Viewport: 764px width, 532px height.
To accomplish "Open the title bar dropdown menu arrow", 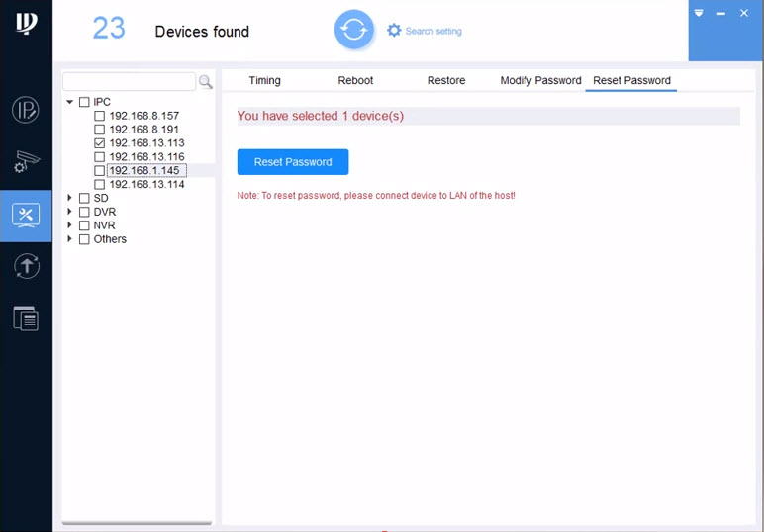I will coord(699,13).
